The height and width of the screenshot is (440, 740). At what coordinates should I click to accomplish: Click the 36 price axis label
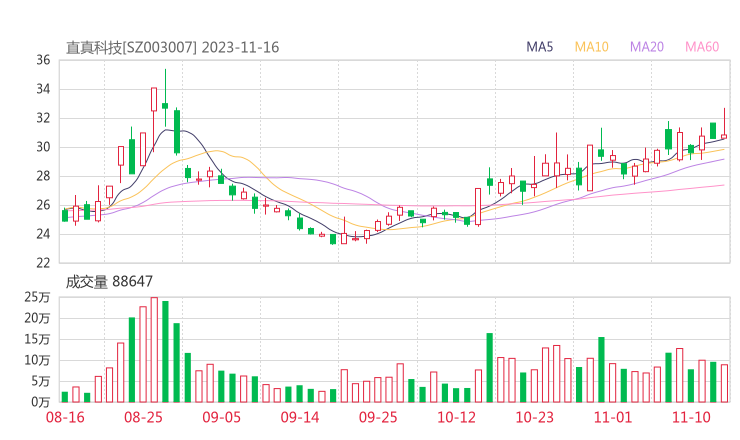[x=43, y=60]
